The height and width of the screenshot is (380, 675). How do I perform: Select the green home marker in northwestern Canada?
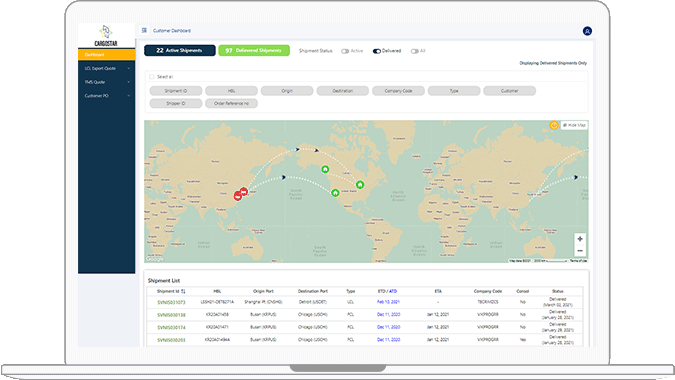325,170
